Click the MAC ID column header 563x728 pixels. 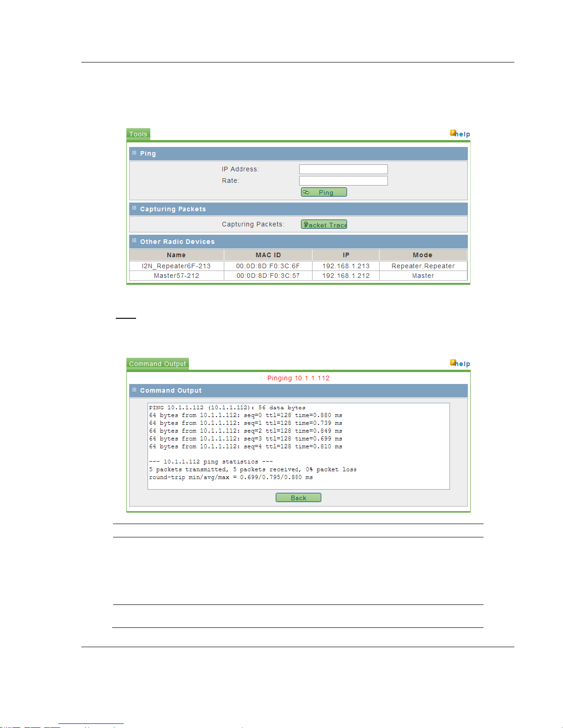[268, 255]
